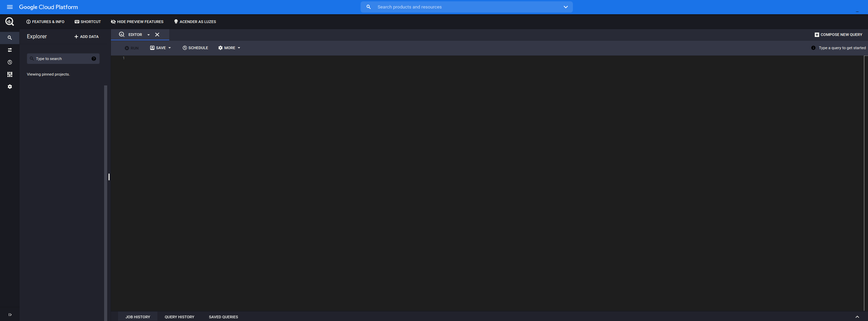The height and width of the screenshot is (321, 868).
Task: Collapse the bottom history panel chevron
Action: (857, 317)
